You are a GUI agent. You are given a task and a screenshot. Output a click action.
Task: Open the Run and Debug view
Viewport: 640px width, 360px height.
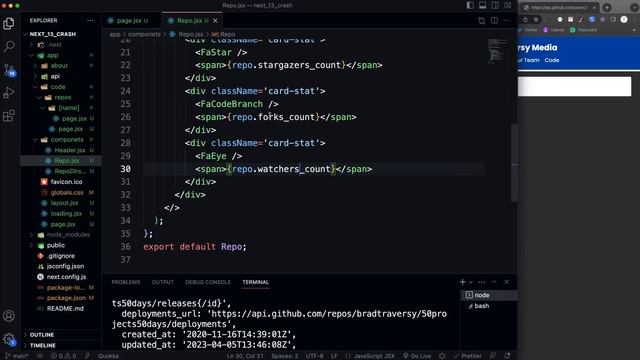click(9, 93)
